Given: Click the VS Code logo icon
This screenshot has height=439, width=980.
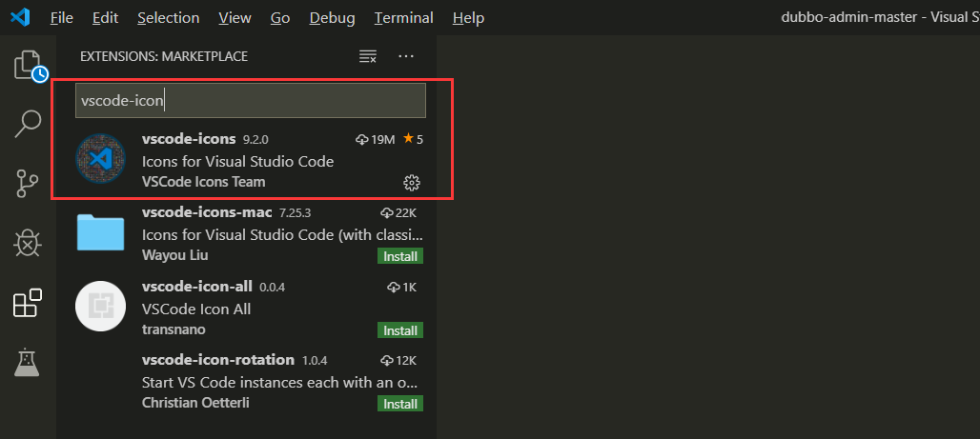Looking at the screenshot, I should coord(20,18).
